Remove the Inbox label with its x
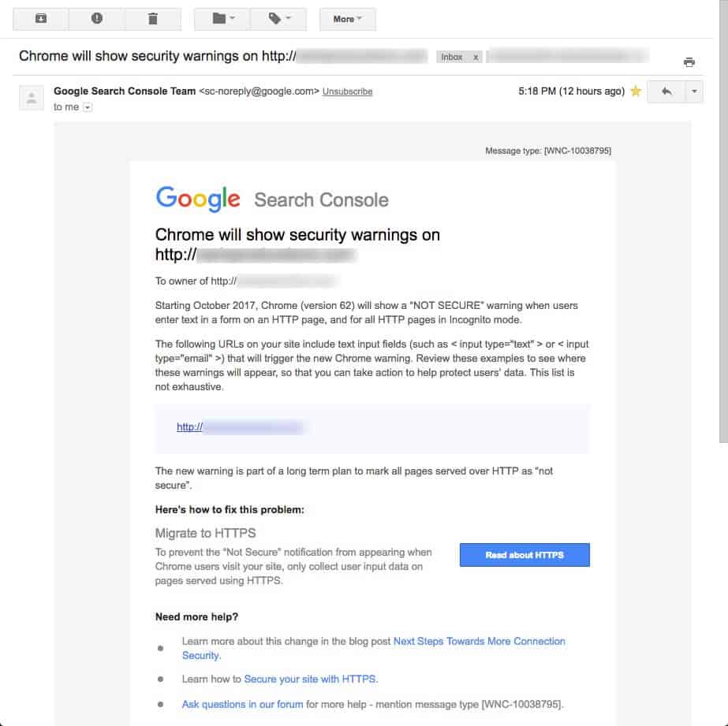This screenshot has height=726, width=728. click(x=476, y=57)
